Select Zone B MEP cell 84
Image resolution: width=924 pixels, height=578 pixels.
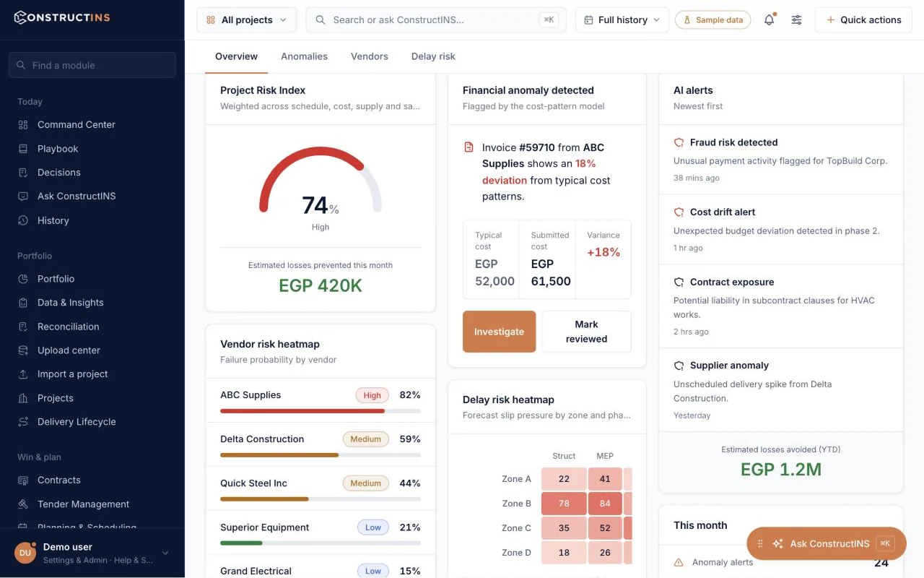[x=605, y=504]
